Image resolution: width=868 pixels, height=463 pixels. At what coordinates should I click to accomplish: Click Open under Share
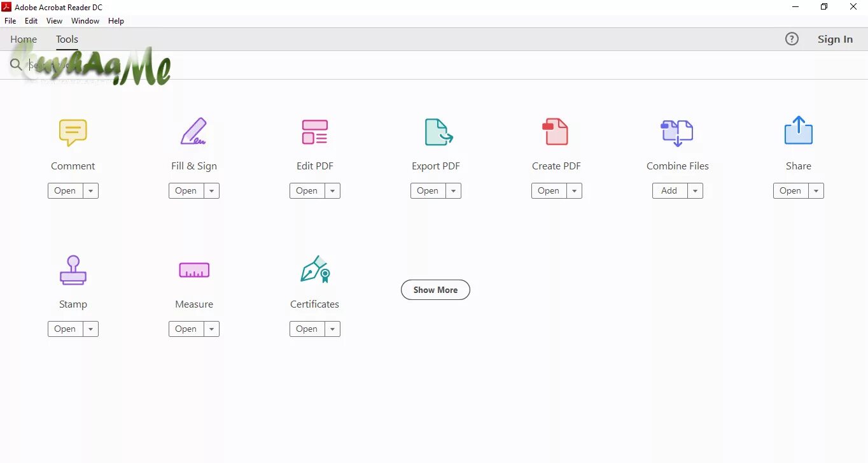click(x=790, y=191)
